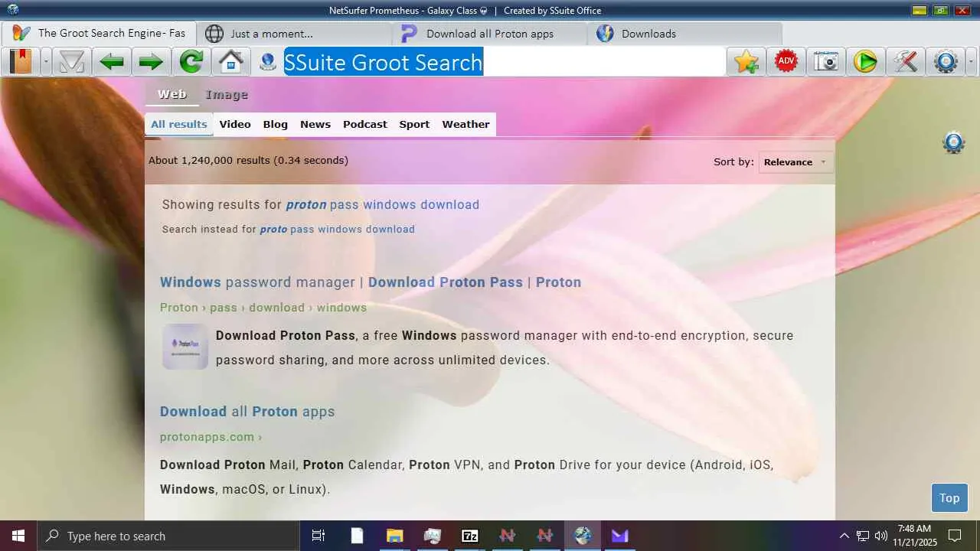The image size is (980, 551).
Task: Filter results by Blog
Action: coord(276,125)
